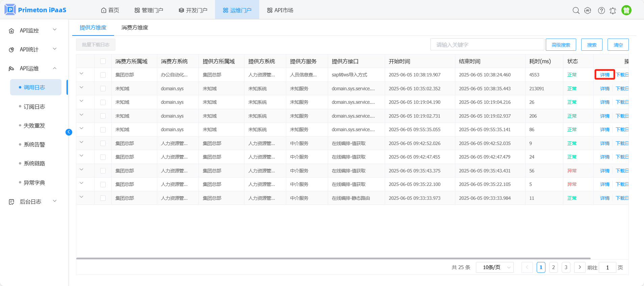Collapse sidebar with blue arrow button
This screenshot has width=644, height=286.
pyautogui.click(x=69, y=132)
